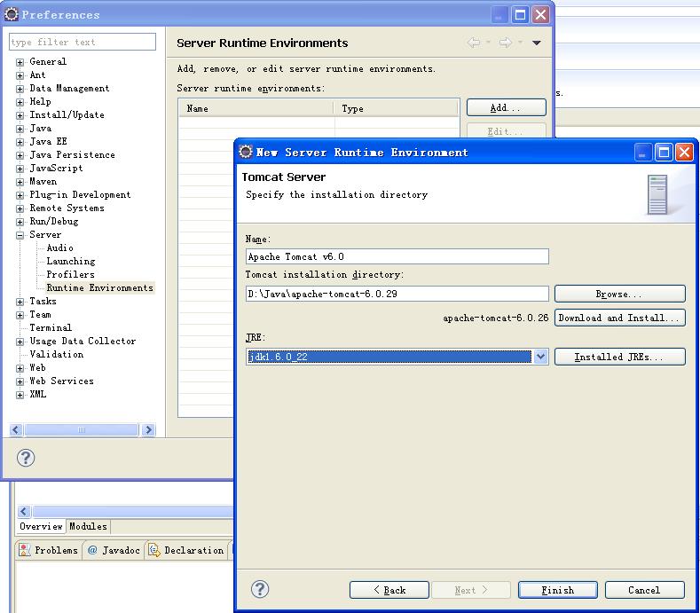Viewport: 700px width, 613px height.
Task: Click Cancel in the runtime dialog
Action: click(x=644, y=590)
